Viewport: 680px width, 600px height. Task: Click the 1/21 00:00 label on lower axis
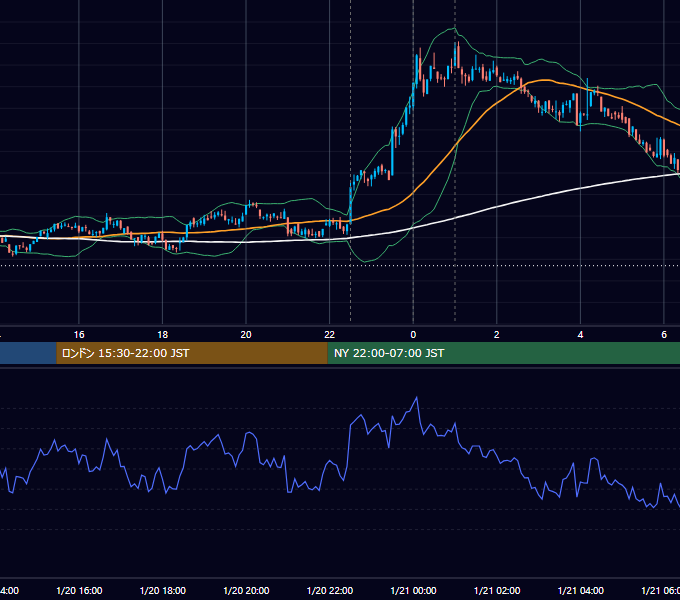click(413, 590)
